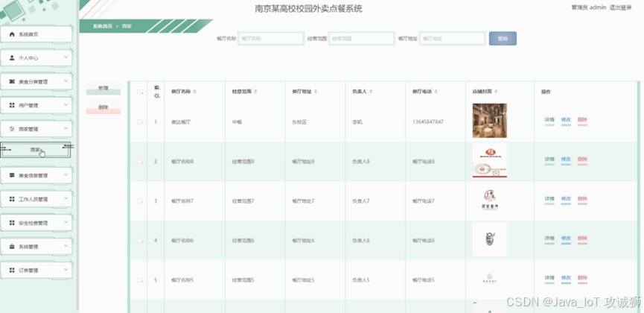Click 修改 for 餐厅名称5 row
This screenshot has height=313, width=644.
[566, 278]
